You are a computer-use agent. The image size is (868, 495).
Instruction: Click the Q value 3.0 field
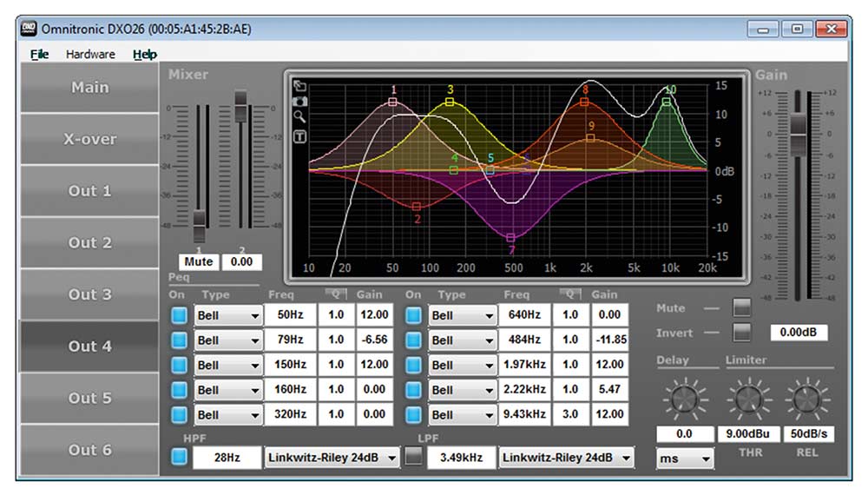[x=570, y=415]
